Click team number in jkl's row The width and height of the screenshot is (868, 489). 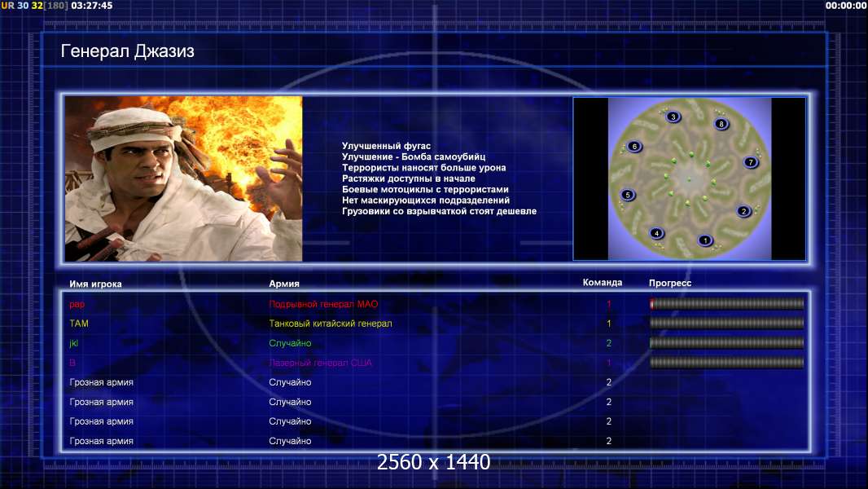pos(608,343)
